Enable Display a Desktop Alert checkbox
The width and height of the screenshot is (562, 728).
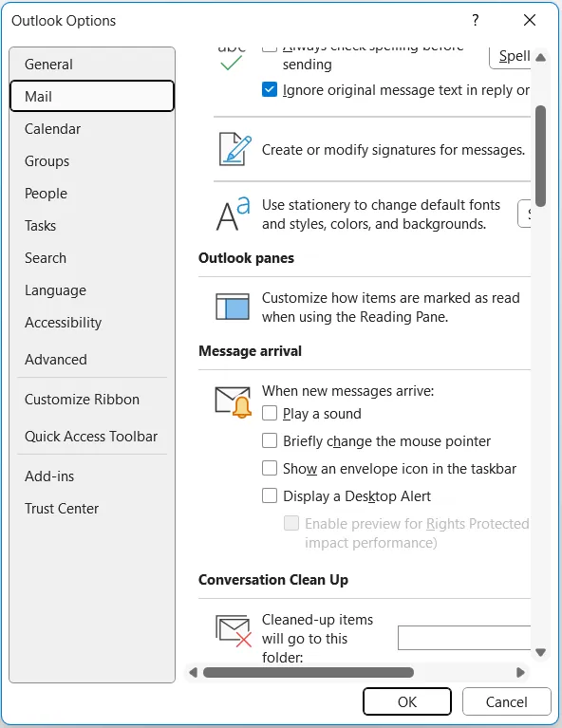(270, 495)
